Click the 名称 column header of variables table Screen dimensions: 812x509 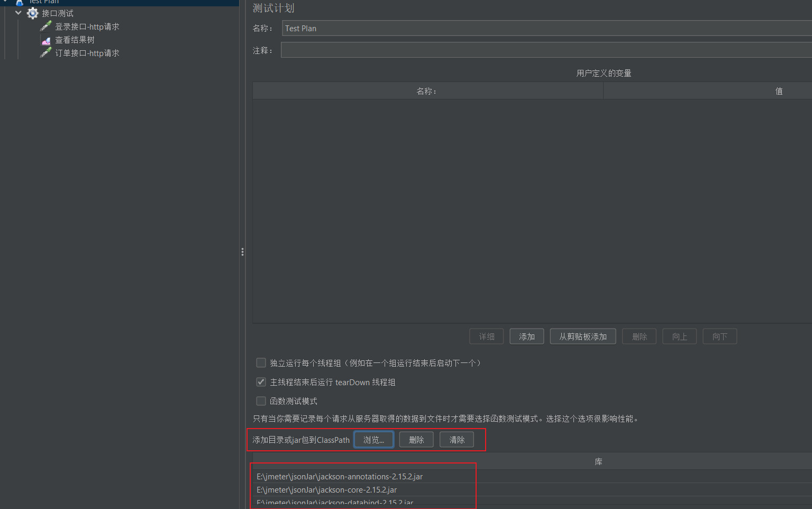(x=428, y=91)
